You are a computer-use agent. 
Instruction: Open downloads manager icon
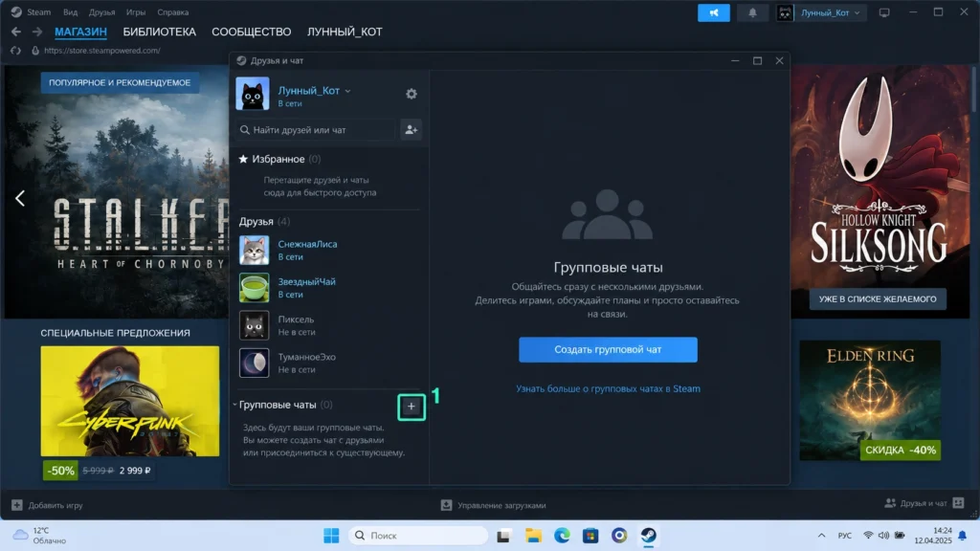coord(446,505)
